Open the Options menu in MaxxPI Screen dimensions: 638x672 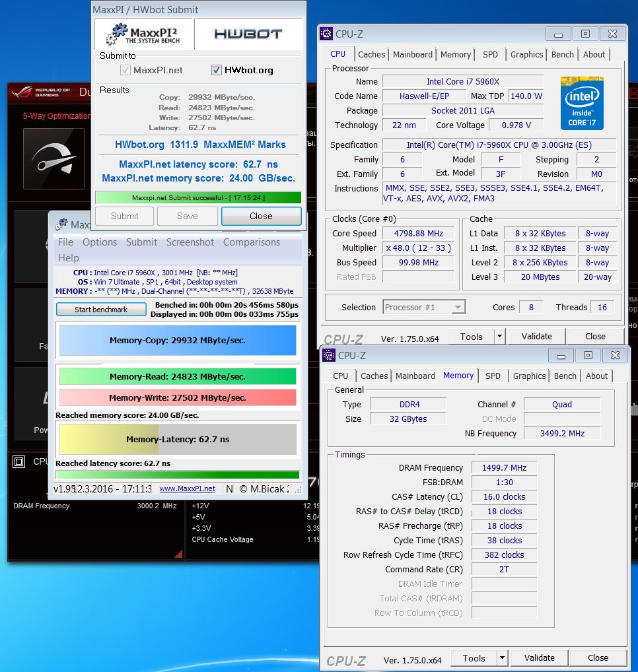(100, 242)
